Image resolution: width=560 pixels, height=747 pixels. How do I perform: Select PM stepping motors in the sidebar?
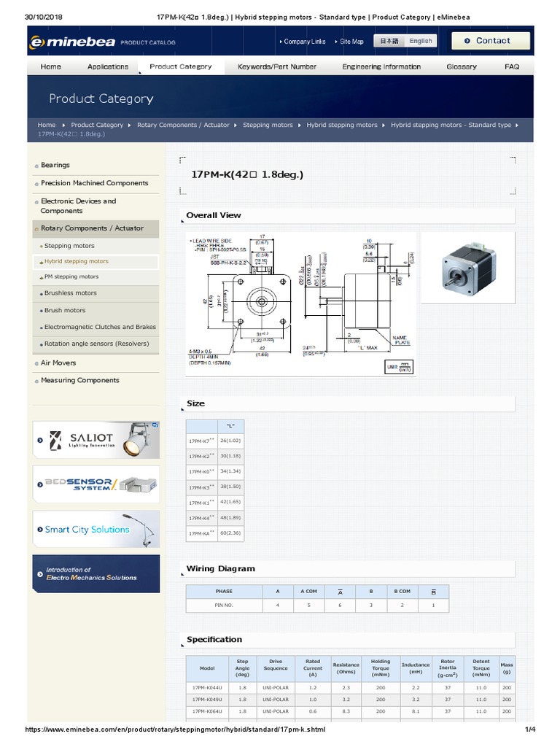pos(71,276)
